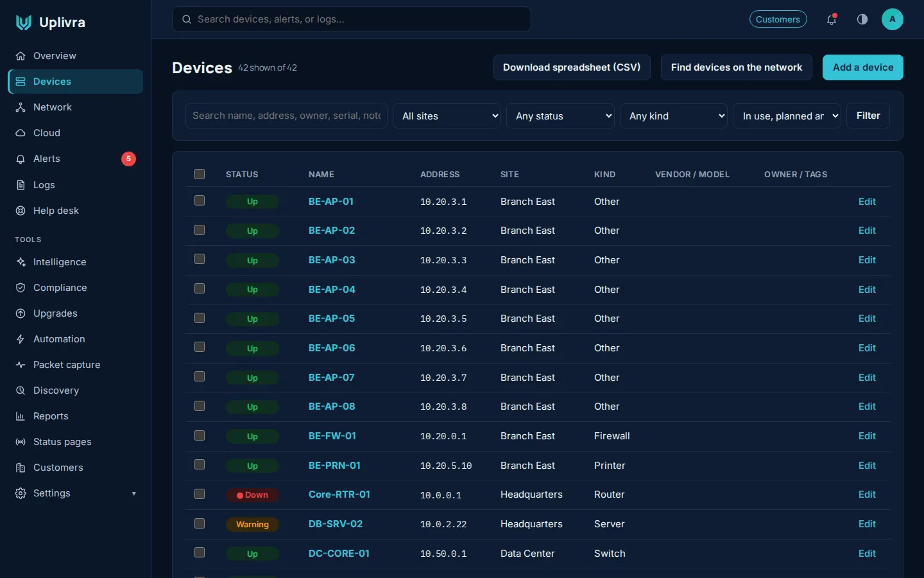Open the Any status dropdown
924x578 pixels.
(x=560, y=116)
